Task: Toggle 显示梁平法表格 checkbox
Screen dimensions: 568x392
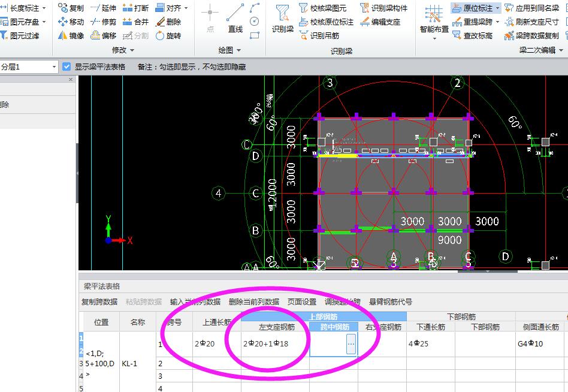Action: 67,67
